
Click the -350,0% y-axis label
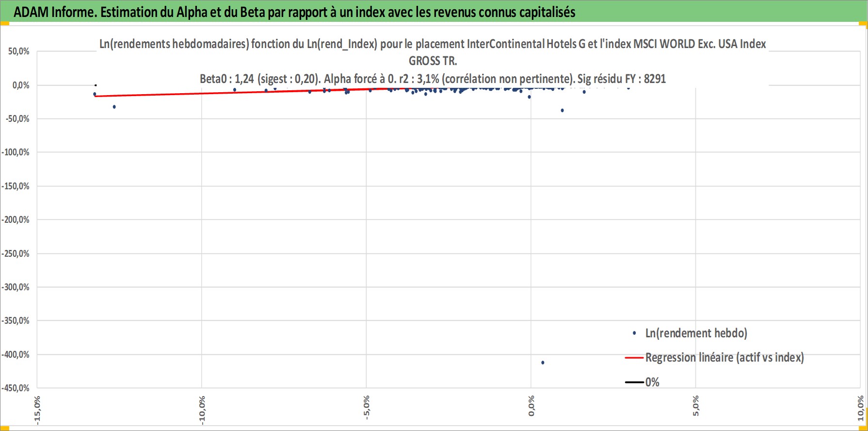(x=16, y=321)
